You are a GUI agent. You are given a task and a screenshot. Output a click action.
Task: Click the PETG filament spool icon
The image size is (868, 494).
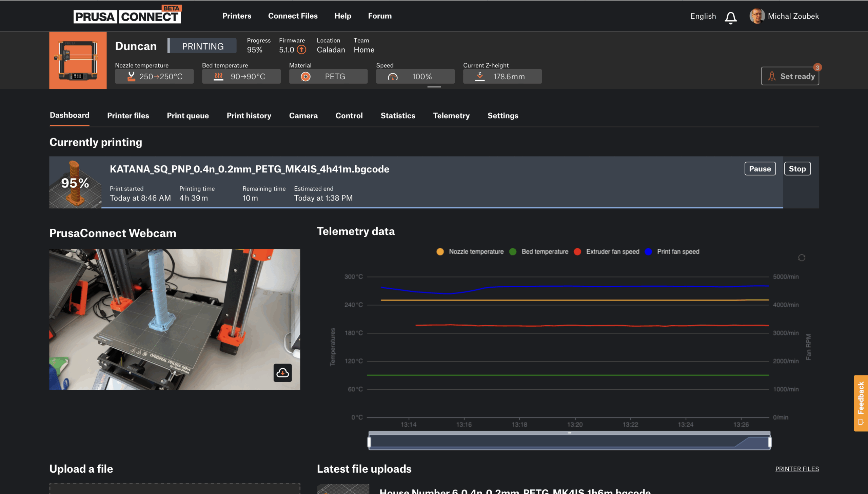tap(305, 76)
